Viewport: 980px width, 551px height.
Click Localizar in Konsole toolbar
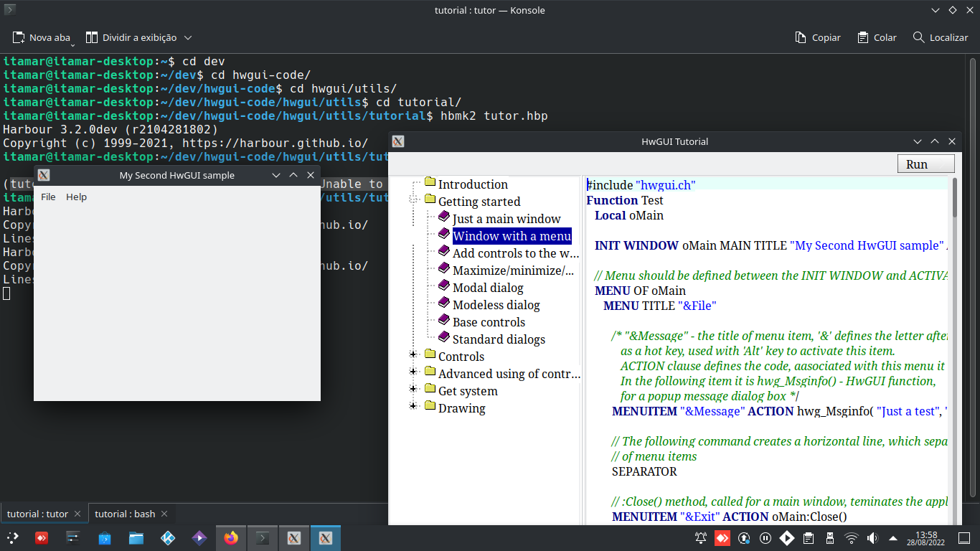[x=940, y=37]
